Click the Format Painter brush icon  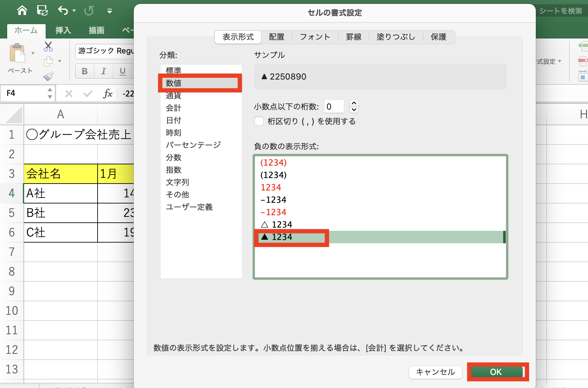coord(48,76)
